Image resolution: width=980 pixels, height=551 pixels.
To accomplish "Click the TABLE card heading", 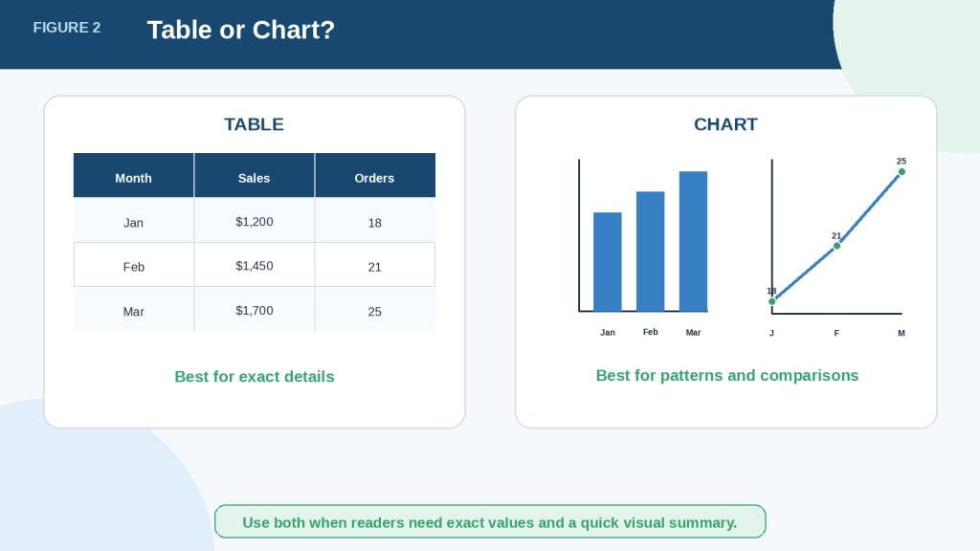I will (254, 124).
